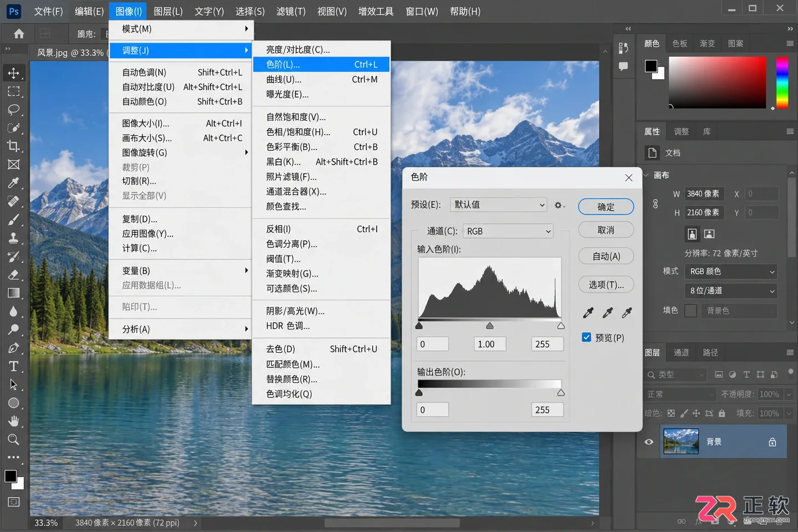Toggle the layer filter on/off switch

point(791,372)
